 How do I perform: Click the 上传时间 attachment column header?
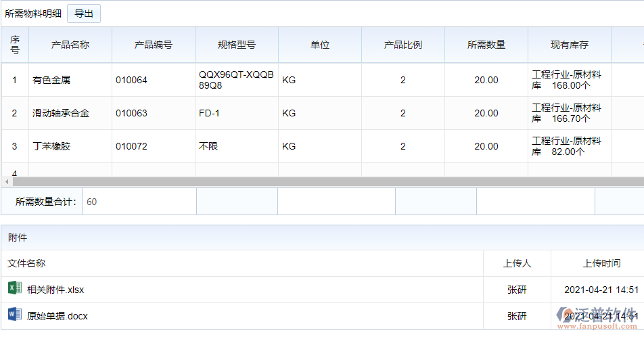tap(601, 263)
